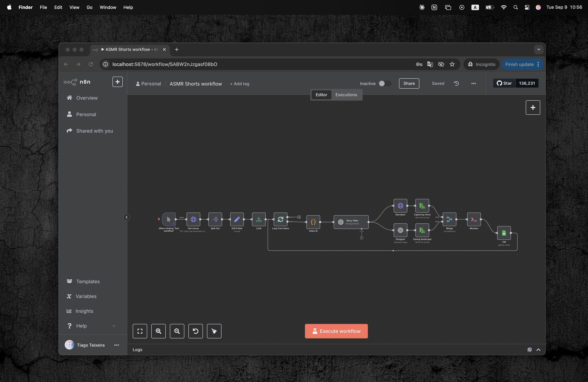Click the GitHub Star button
Screen dimensions: 588x382
(504, 83)
